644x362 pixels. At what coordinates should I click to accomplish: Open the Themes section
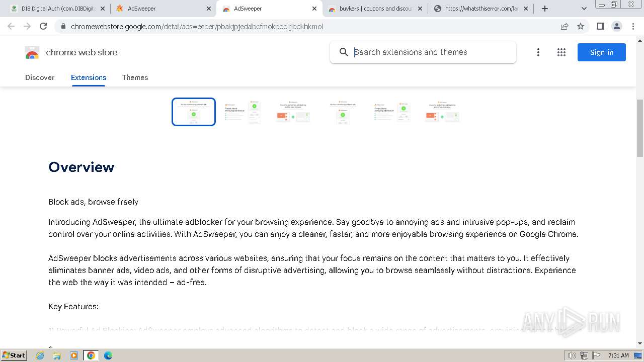pos(135,77)
